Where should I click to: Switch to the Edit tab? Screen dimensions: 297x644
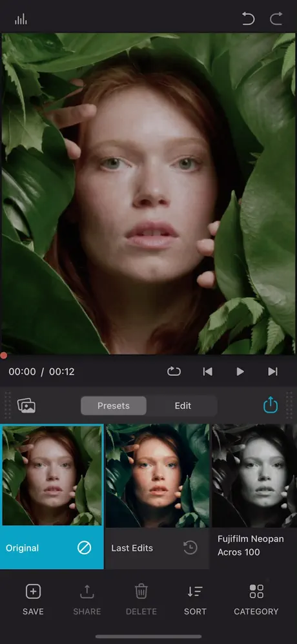pos(182,406)
